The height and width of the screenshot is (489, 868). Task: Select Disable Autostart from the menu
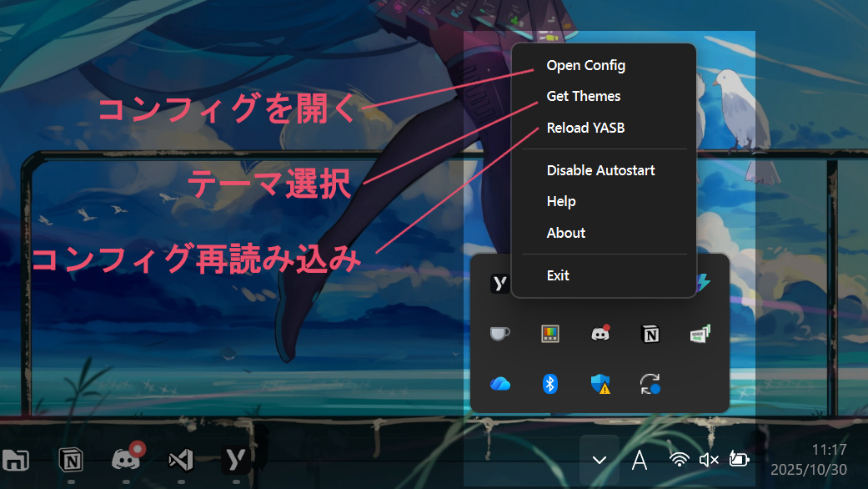600,169
